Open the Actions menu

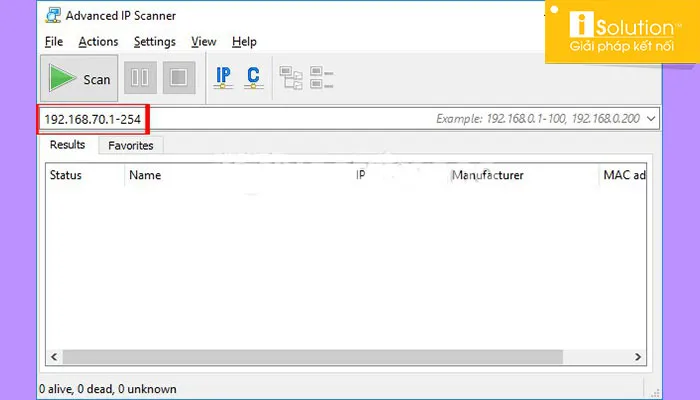[x=98, y=42]
